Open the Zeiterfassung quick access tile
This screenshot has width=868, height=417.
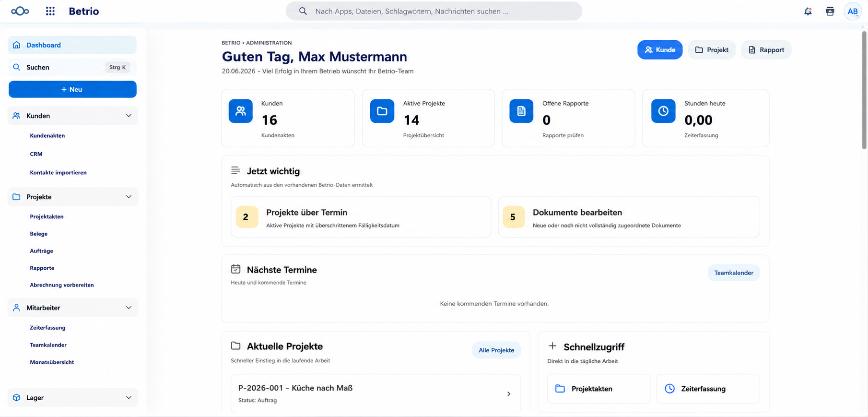708,389
